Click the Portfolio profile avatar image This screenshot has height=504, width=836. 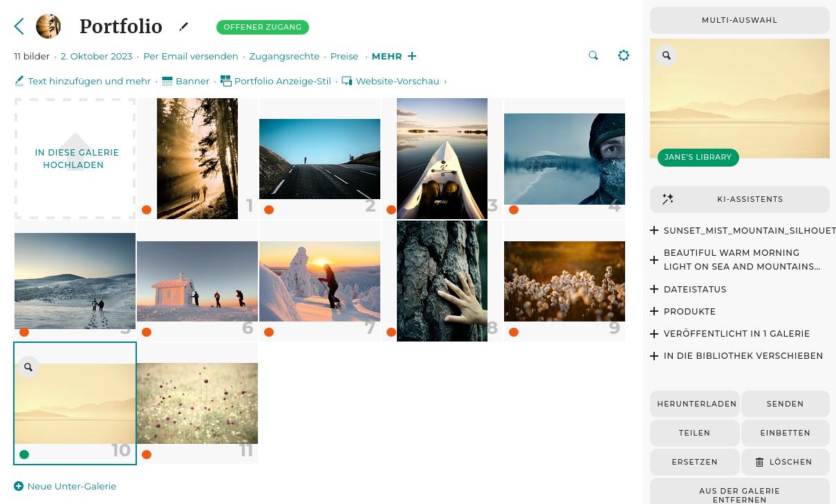coord(48,27)
